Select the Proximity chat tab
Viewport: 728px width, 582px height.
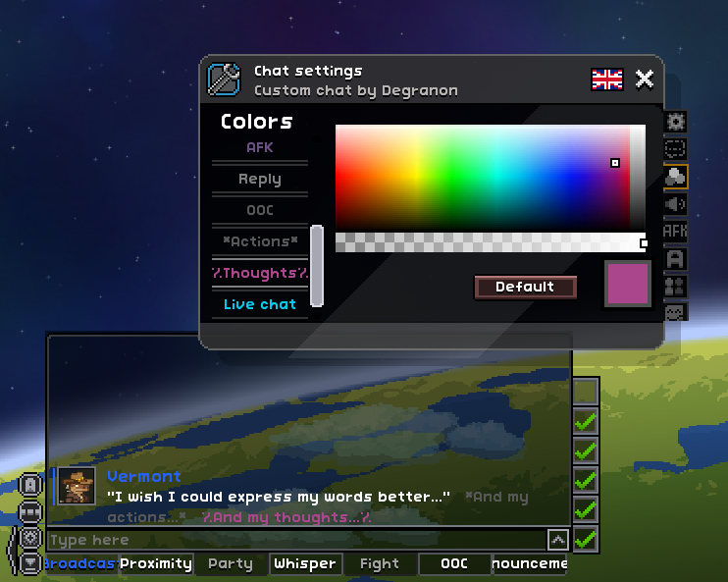[156, 564]
